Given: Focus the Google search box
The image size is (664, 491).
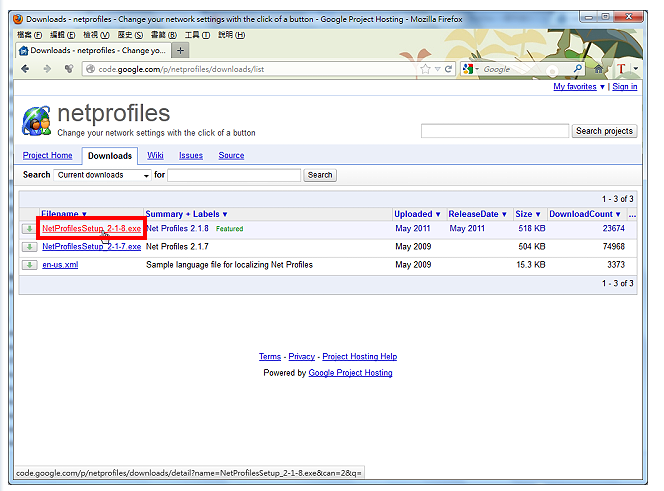Looking at the screenshot, I should click(525, 69).
